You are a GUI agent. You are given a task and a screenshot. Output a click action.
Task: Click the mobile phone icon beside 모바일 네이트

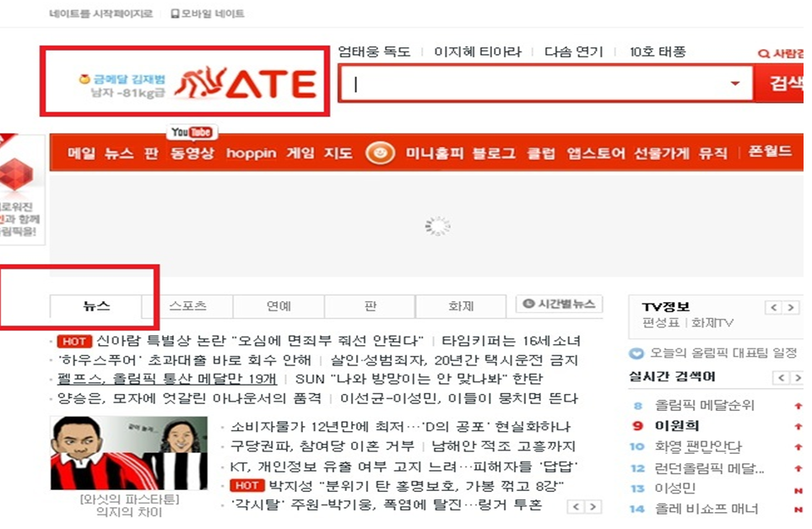175,14
